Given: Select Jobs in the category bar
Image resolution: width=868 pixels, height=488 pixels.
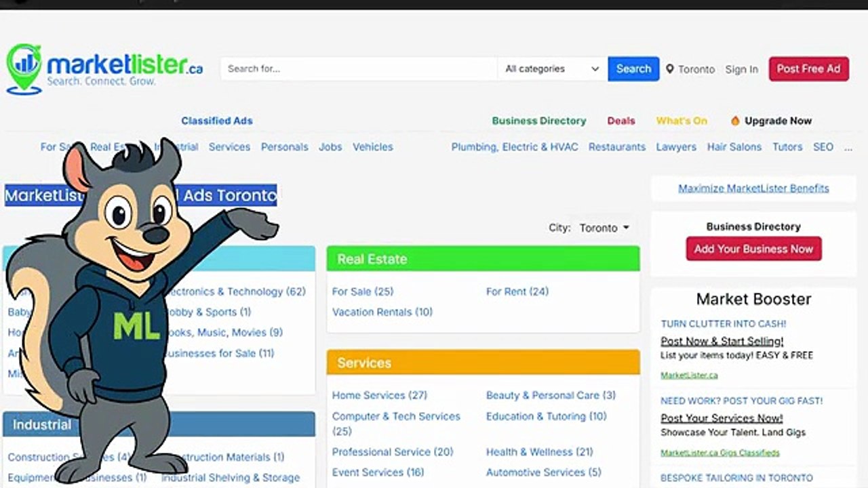Looking at the screenshot, I should (330, 147).
